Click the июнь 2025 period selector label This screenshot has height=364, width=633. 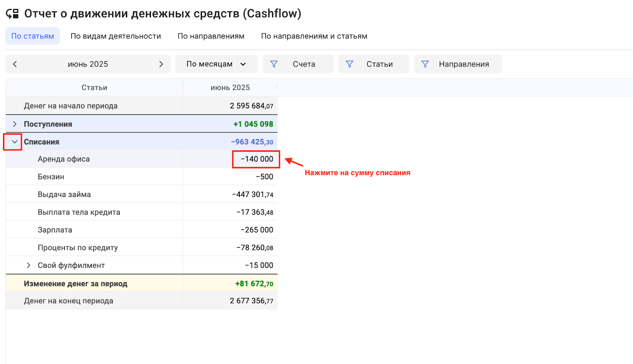pyautogui.click(x=88, y=64)
